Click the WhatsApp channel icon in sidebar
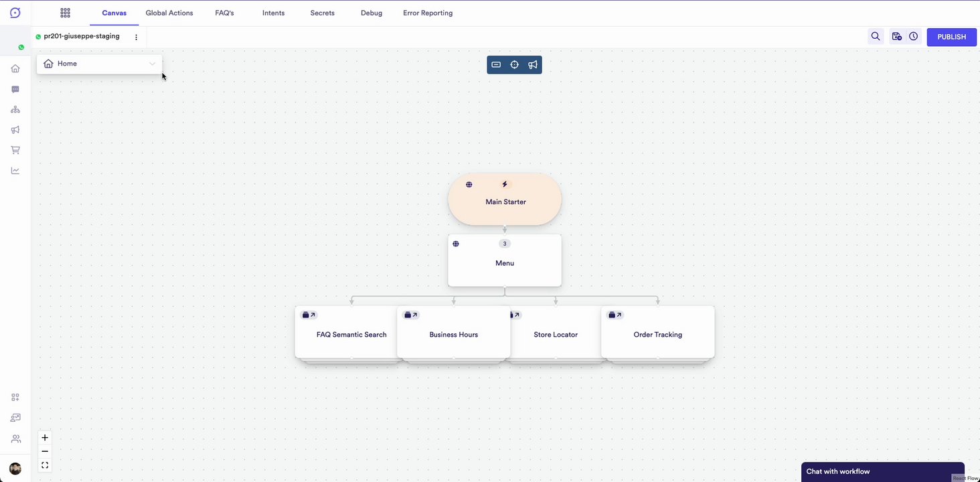 (x=21, y=48)
